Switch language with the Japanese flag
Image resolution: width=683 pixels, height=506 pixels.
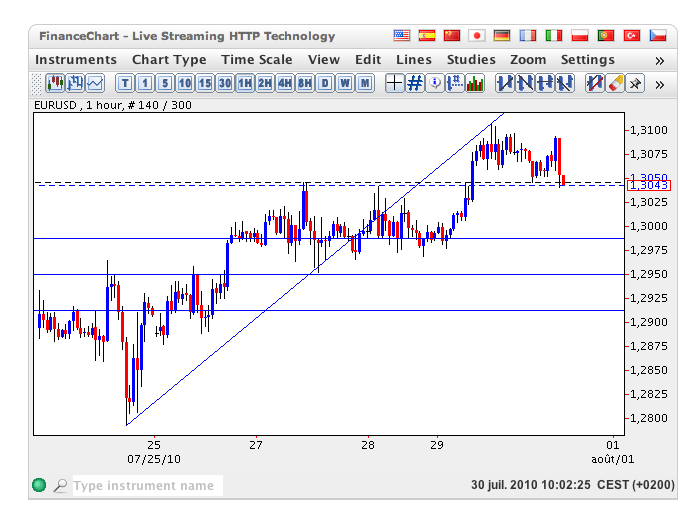(x=477, y=35)
